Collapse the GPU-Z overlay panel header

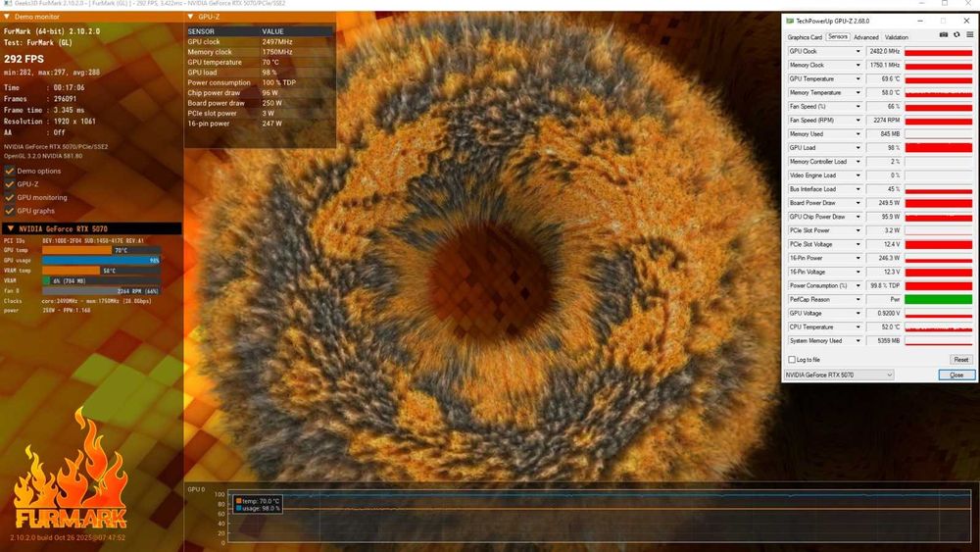[191, 17]
